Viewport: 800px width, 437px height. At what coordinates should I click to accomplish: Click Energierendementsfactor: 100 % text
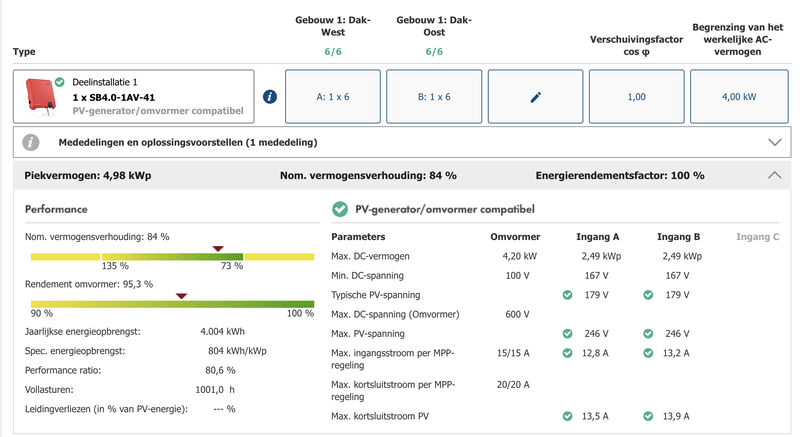pyautogui.click(x=620, y=175)
